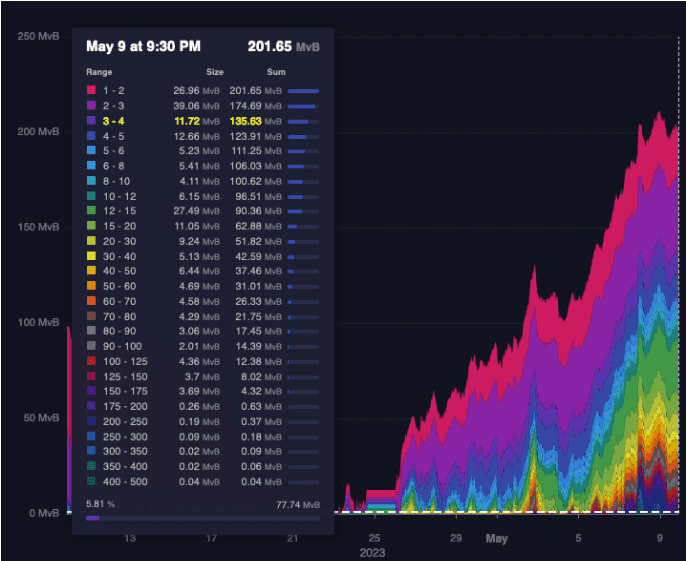Click the '29' date tick on x-axis
The height and width of the screenshot is (561, 686).
pos(456,538)
